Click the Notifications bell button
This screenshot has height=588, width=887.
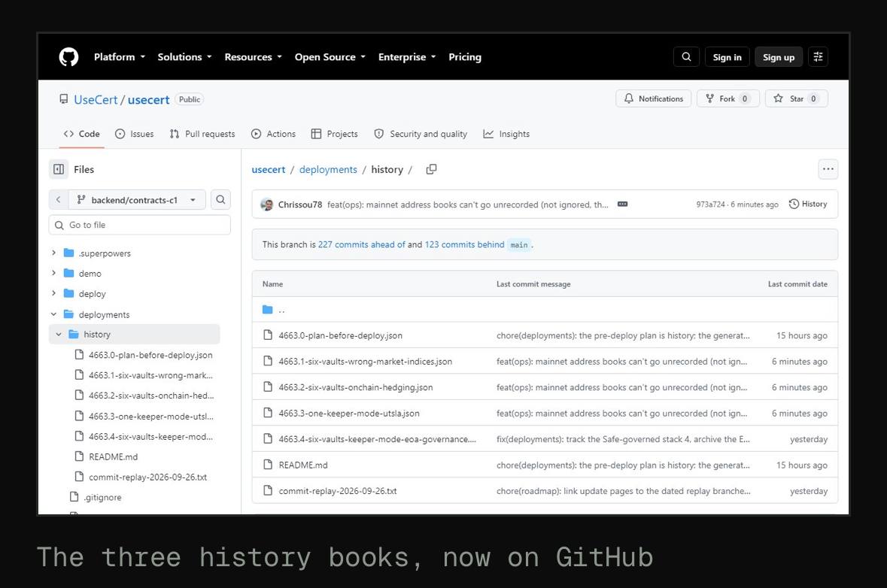tap(653, 99)
